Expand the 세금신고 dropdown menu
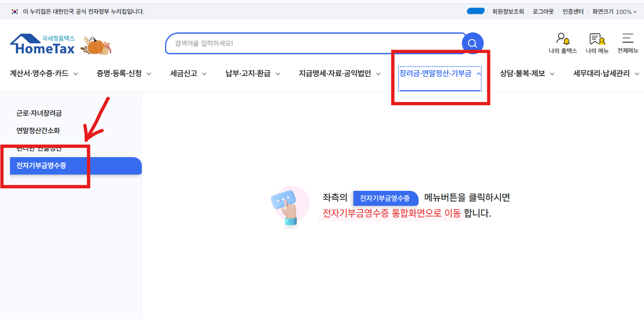 click(184, 73)
